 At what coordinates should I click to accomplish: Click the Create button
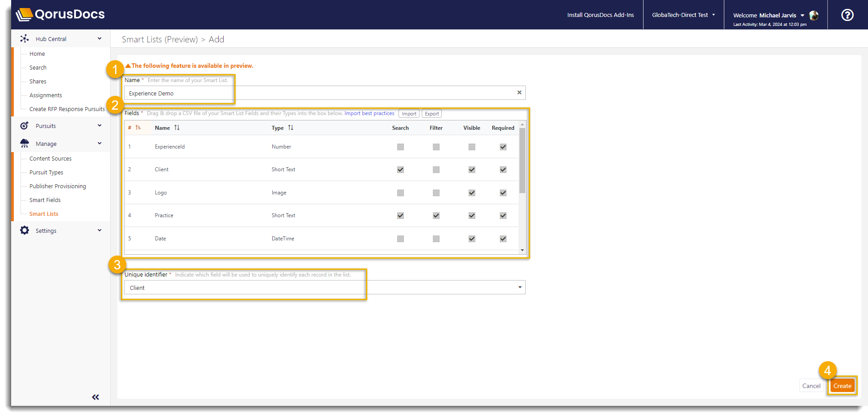[x=842, y=385]
